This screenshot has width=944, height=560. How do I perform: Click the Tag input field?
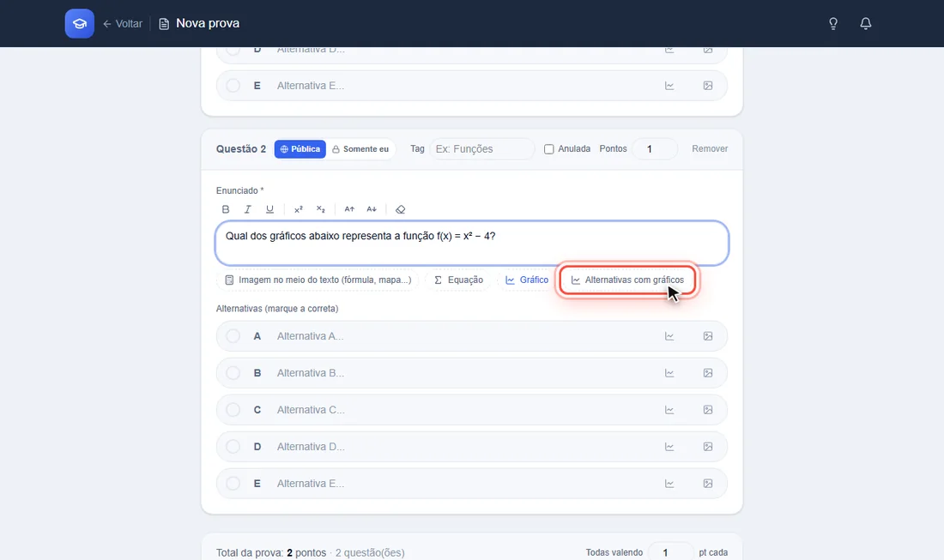click(481, 149)
